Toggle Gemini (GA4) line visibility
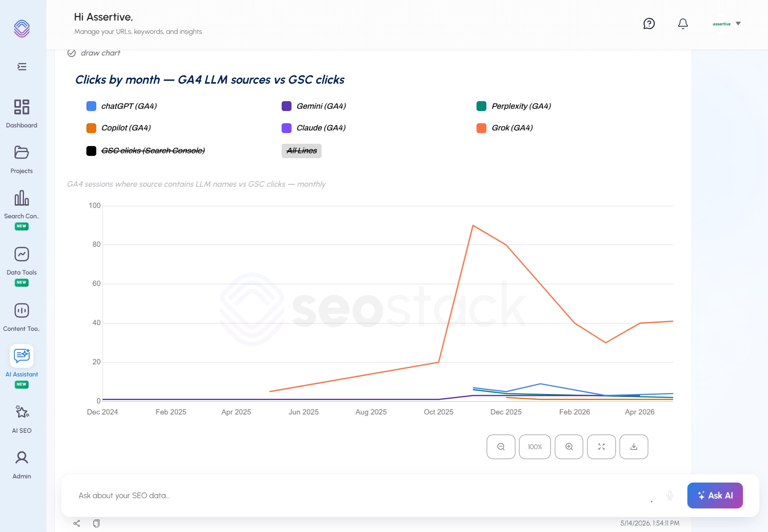Image resolution: width=768 pixels, height=532 pixels. (x=314, y=106)
